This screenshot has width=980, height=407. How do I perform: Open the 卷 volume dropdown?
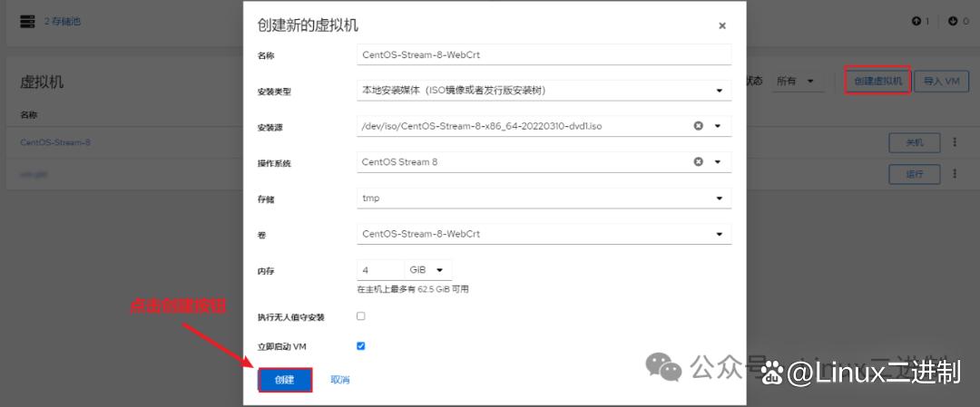(x=544, y=234)
